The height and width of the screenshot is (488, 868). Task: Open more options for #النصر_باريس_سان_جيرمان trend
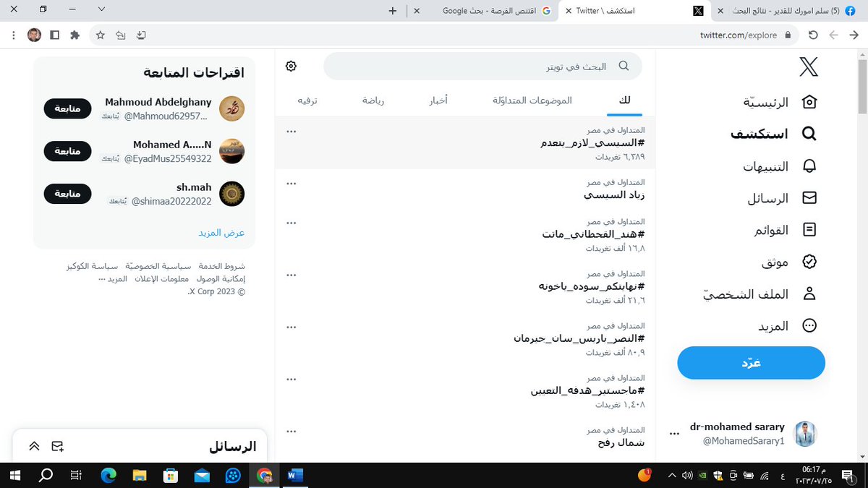pos(292,327)
